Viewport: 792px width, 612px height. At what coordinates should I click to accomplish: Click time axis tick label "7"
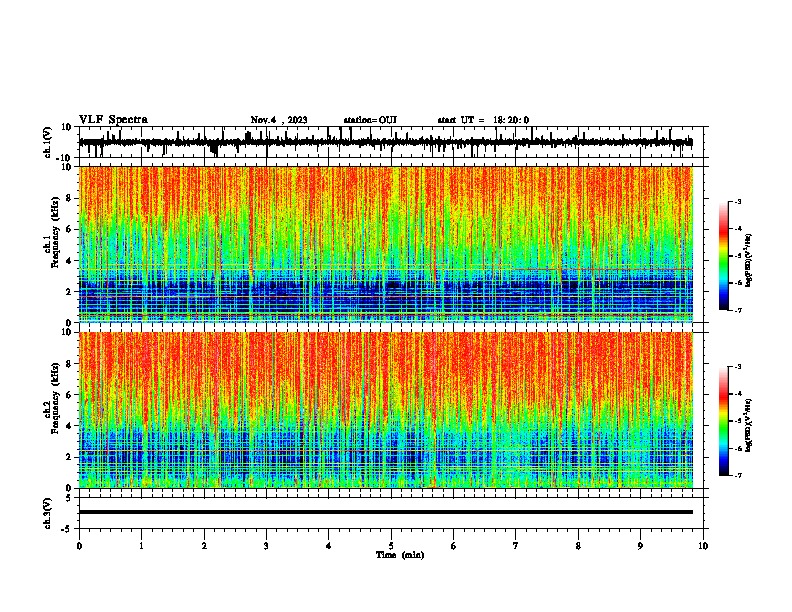pos(516,546)
